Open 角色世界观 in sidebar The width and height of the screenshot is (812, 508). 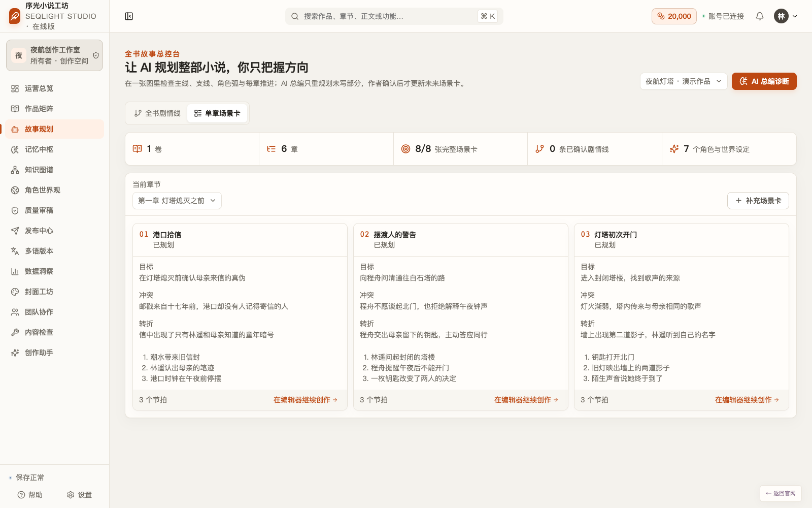pyautogui.click(x=55, y=190)
